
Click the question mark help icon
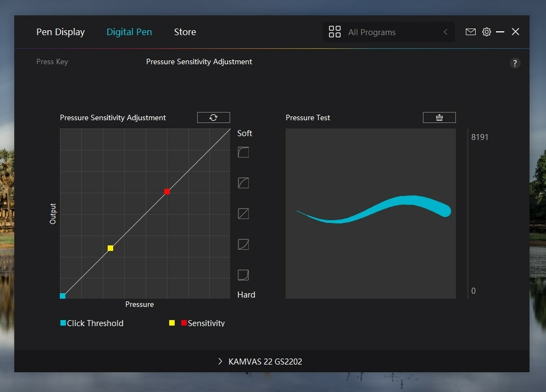pyautogui.click(x=515, y=63)
